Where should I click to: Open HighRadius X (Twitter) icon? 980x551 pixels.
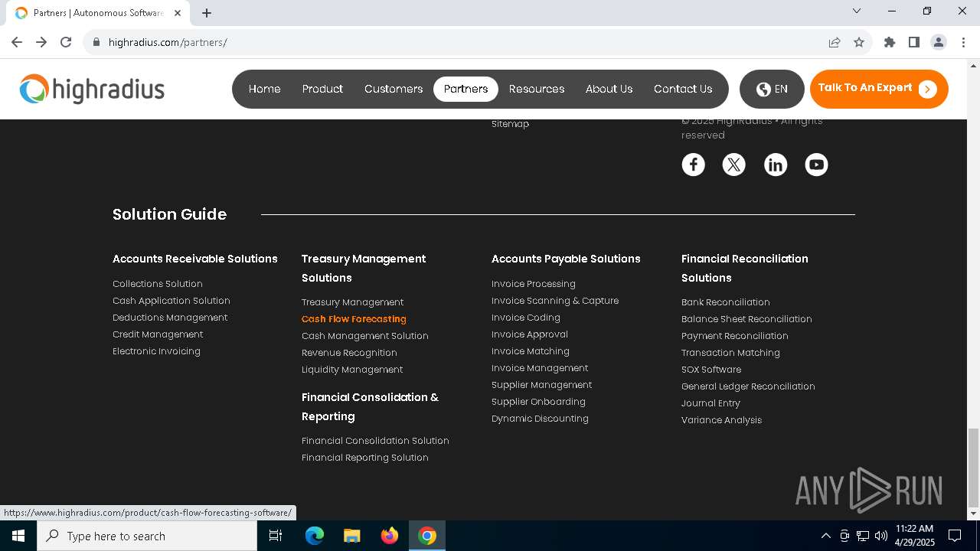[x=734, y=165]
